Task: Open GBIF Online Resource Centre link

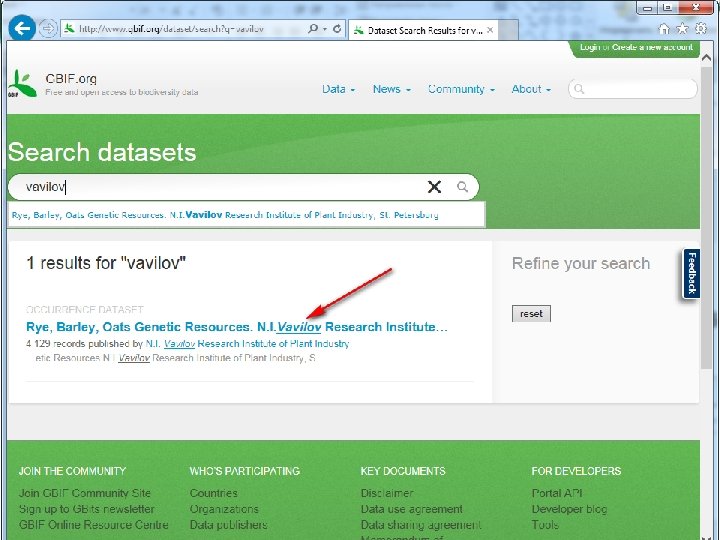Action: click(x=94, y=525)
